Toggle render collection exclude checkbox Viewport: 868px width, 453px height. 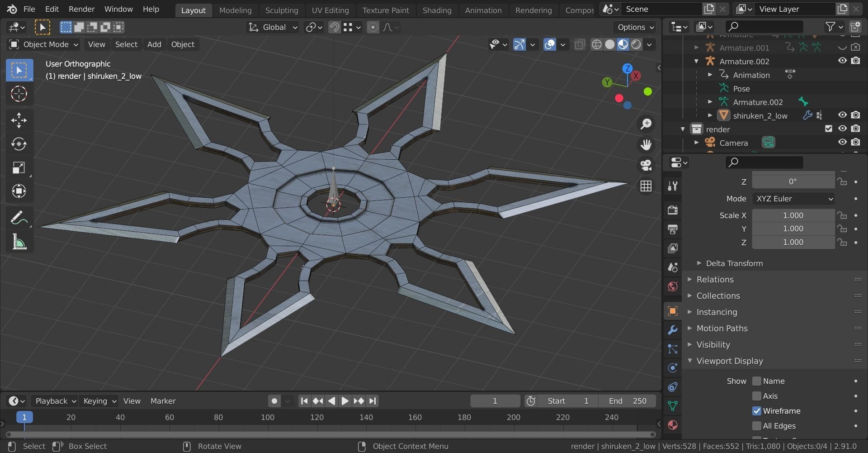pos(829,129)
